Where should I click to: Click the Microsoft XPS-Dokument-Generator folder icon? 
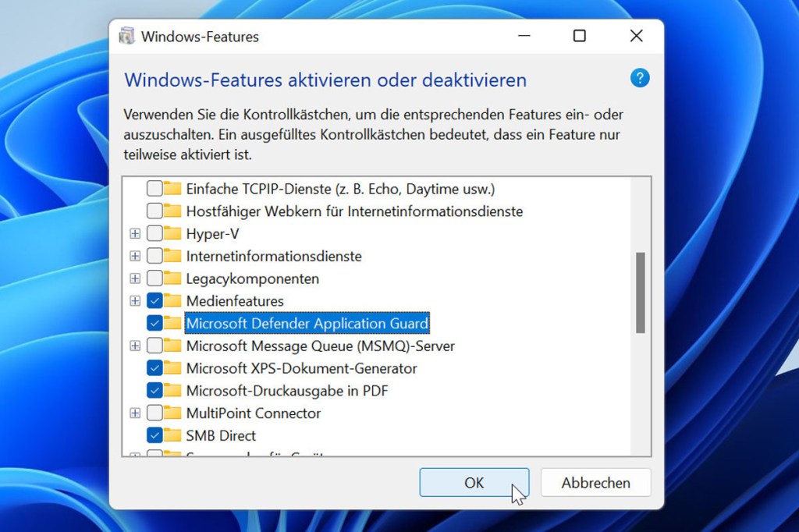[172, 368]
